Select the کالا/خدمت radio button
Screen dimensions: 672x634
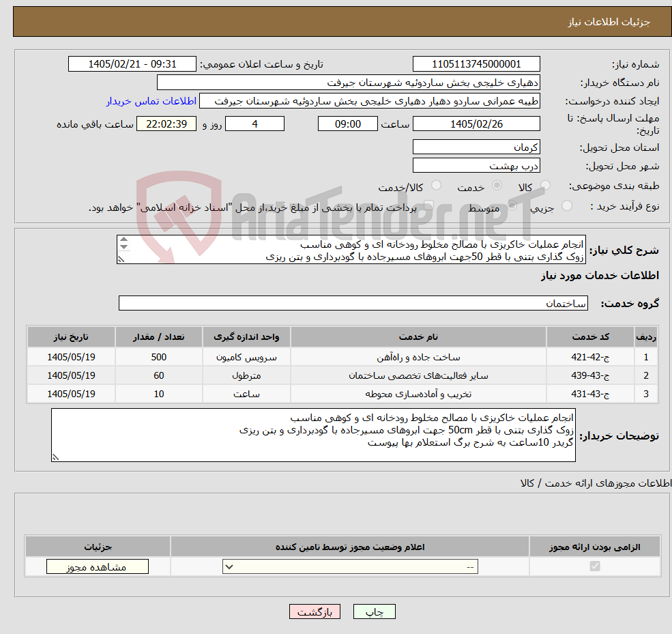436,185
